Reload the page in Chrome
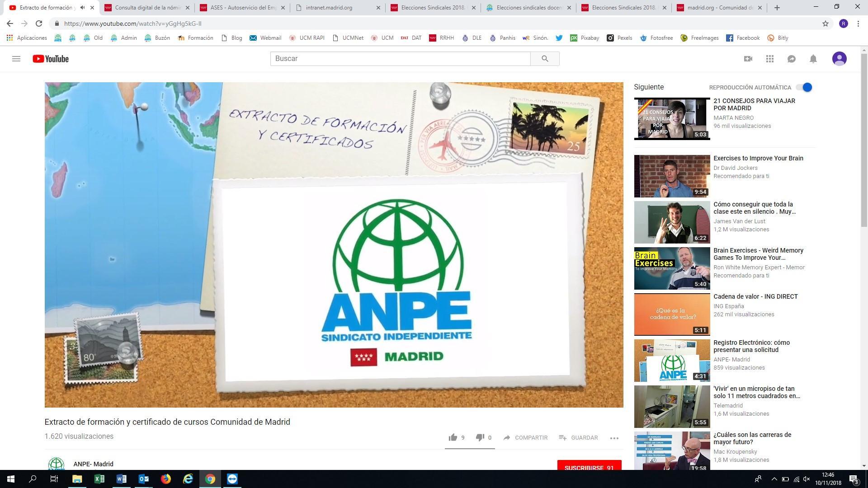The image size is (868, 488). point(39,23)
